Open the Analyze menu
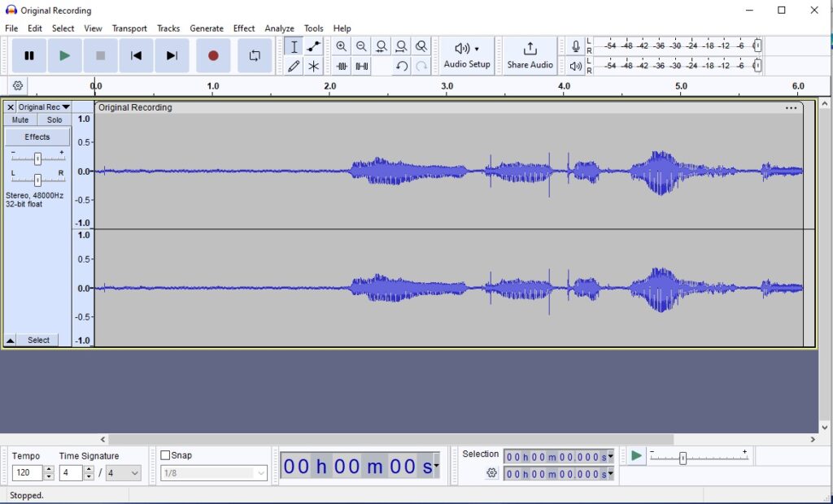Screen dimensions: 833x504 tap(279, 28)
